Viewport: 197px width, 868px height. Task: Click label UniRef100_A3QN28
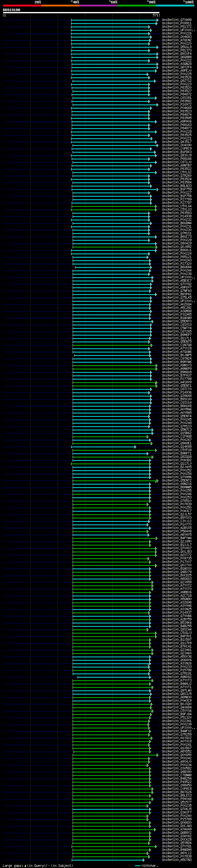[x=177, y=64]
